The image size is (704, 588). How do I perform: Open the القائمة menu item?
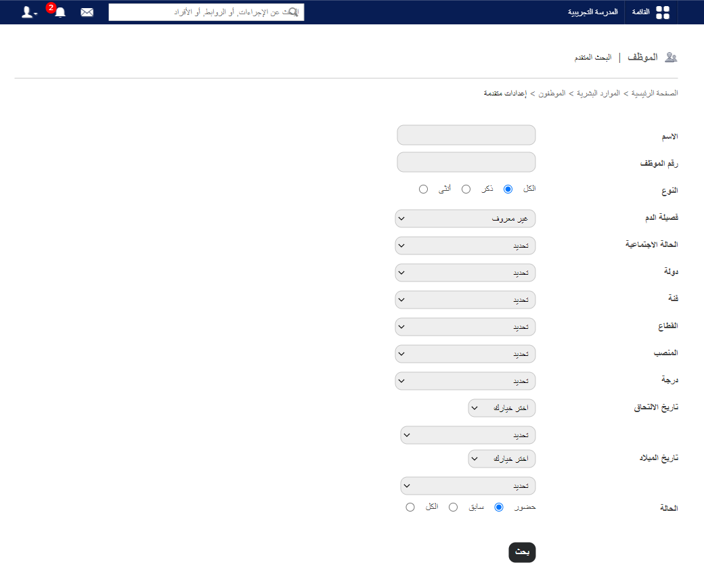[640, 12]
